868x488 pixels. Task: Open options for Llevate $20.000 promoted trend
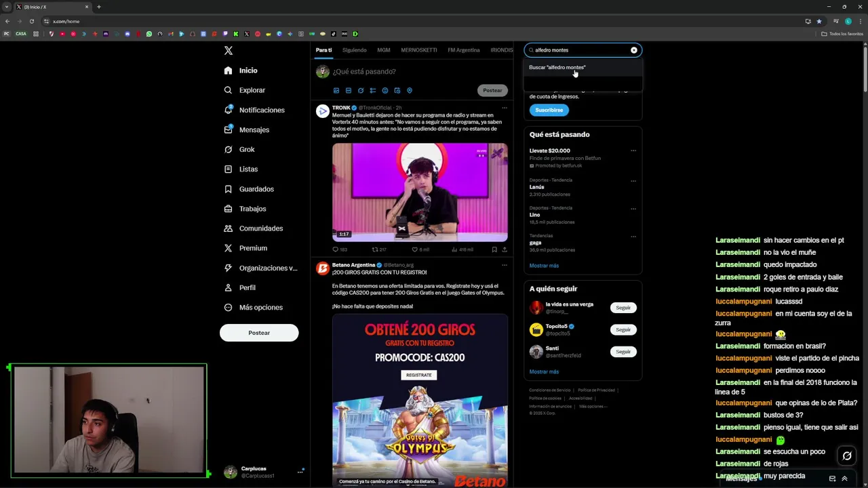tap(633, 151)
